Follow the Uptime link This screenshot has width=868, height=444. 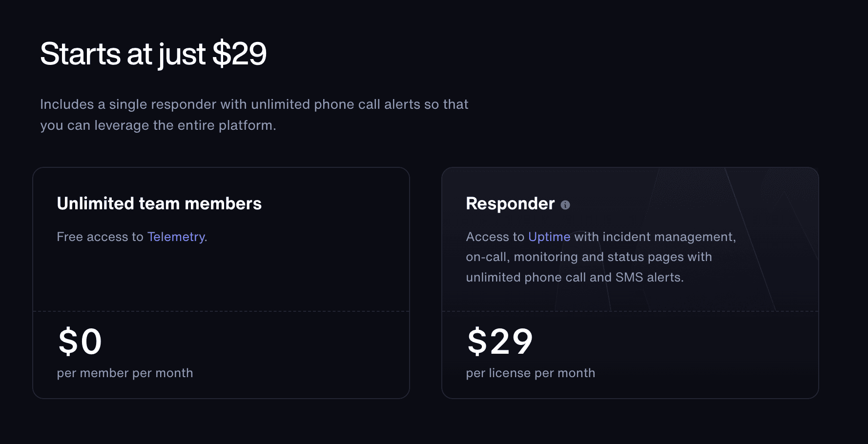[x=549, y=237]
